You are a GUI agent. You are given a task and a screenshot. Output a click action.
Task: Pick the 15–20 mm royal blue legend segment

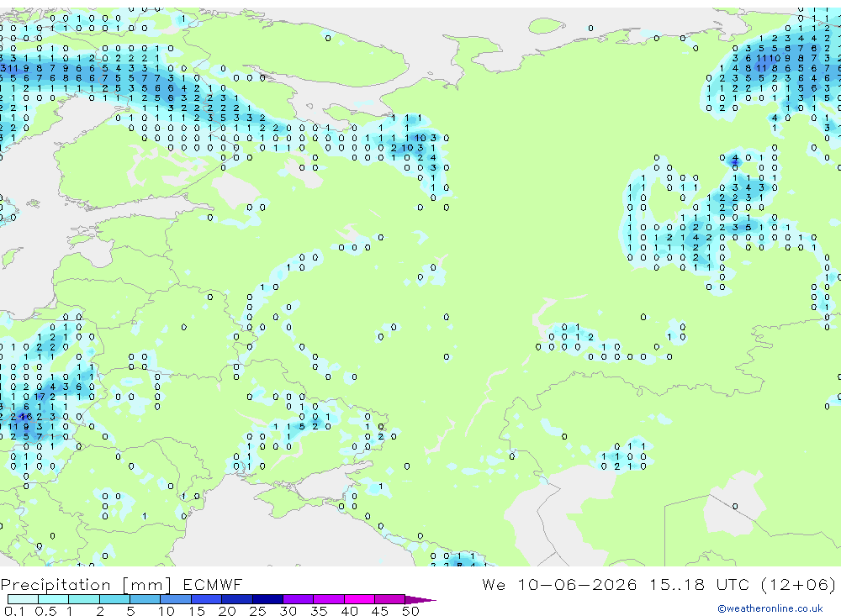pos(207,599)
